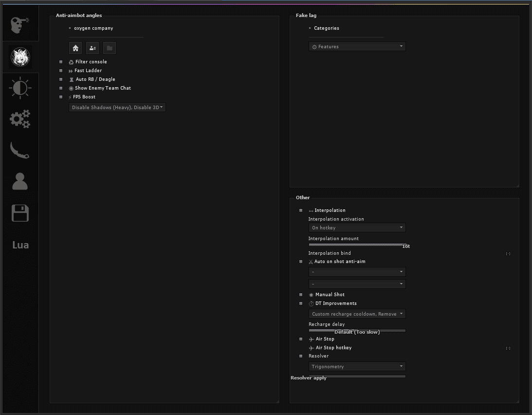Enable the DT Improvements checkbox
Screen dimensions: 532x415
(301, 303)
